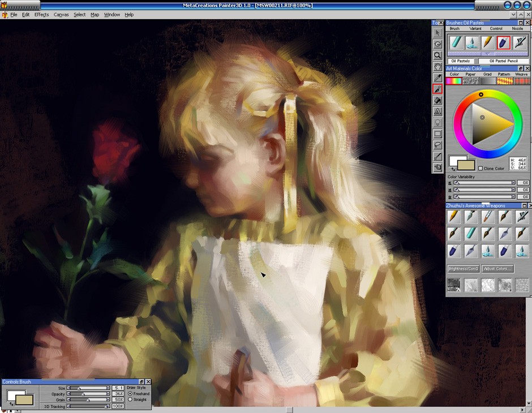Collapse the Art Materials palette

coord(521,68)
